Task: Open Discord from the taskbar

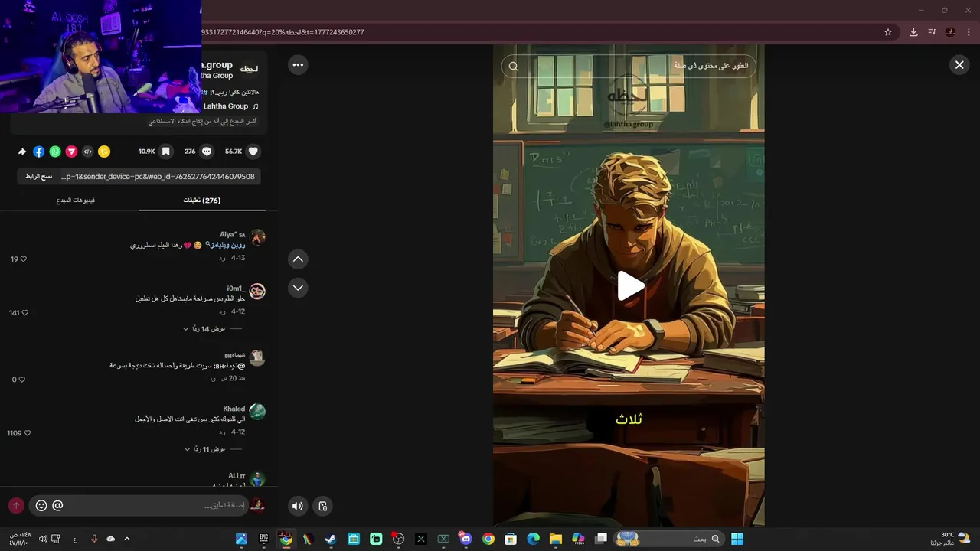Action: (465, 539)
